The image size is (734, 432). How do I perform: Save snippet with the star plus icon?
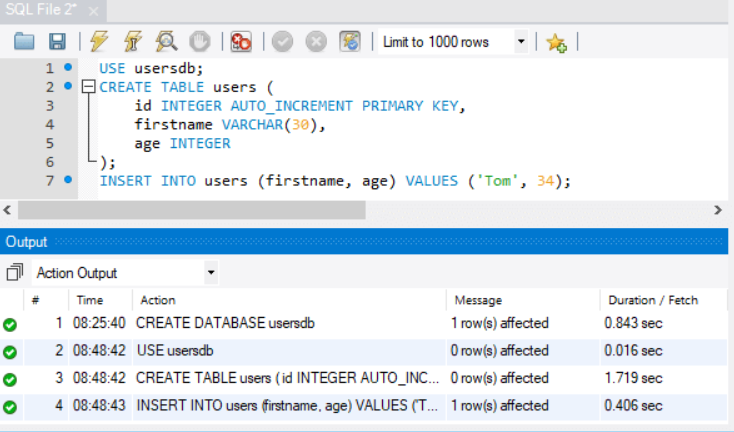coord(557,43)
